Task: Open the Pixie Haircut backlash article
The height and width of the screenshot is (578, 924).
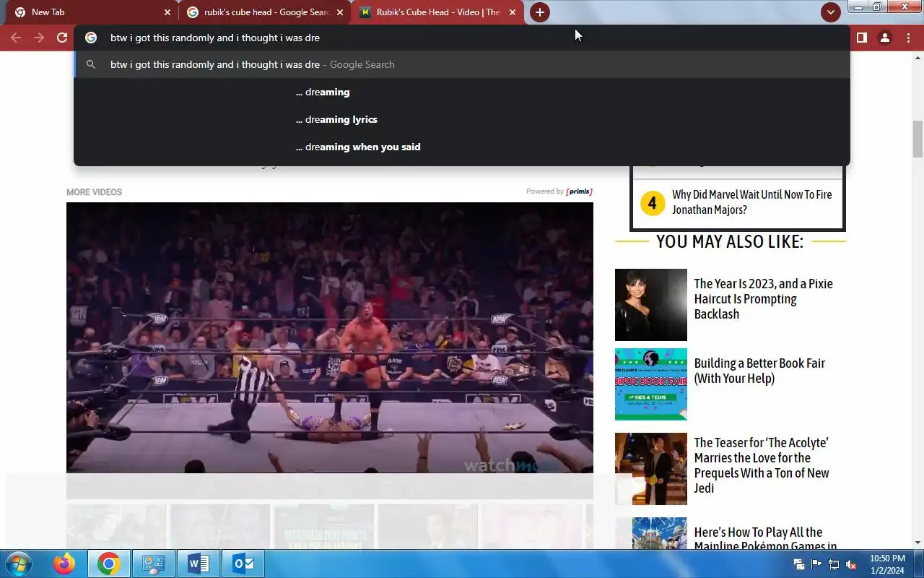Action: pos(763,299)
